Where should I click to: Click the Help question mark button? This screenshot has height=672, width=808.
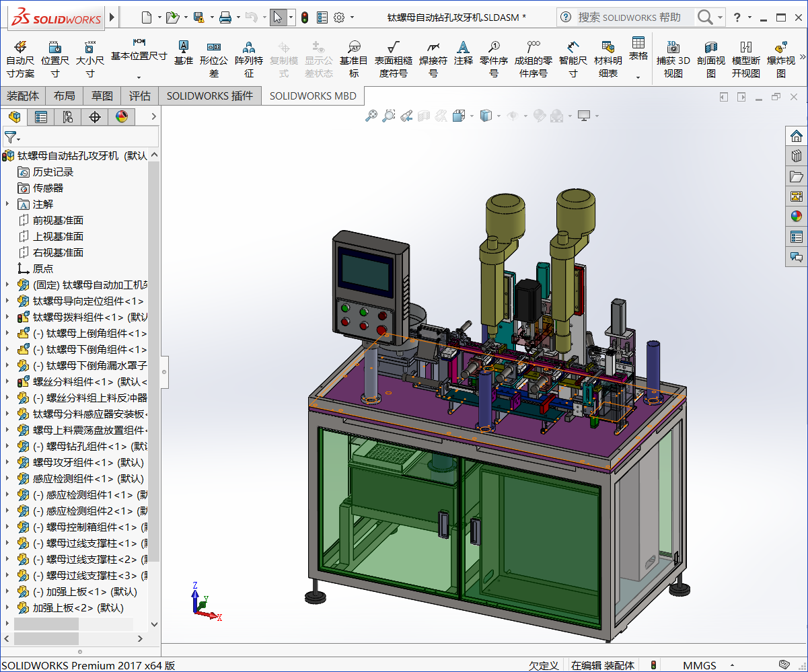737,17
